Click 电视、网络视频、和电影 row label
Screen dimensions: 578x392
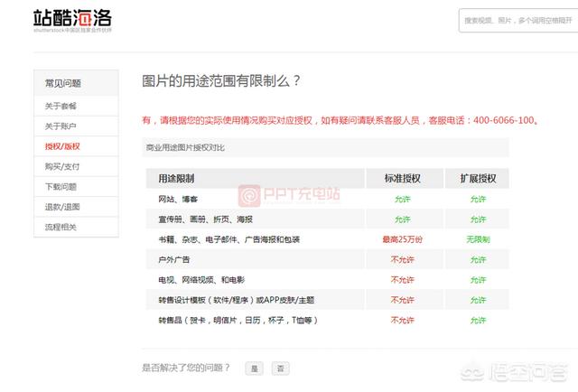pos(201,280)
